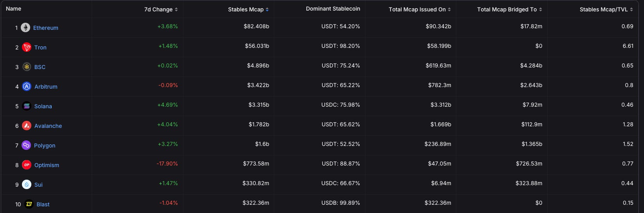Screen dimensions: 644x213
Task: Click the Name column header
Action: click(14, 9)
